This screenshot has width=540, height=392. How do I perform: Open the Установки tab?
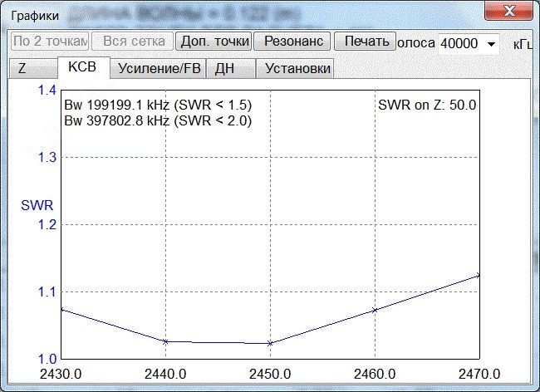point(295,68)
